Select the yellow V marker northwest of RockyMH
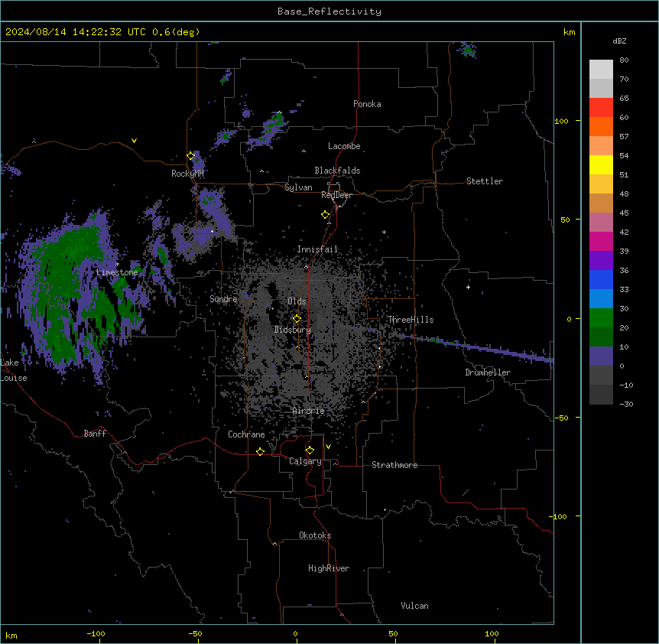Image resolution: width=659 pixels, height=644 pixels. 134,141
